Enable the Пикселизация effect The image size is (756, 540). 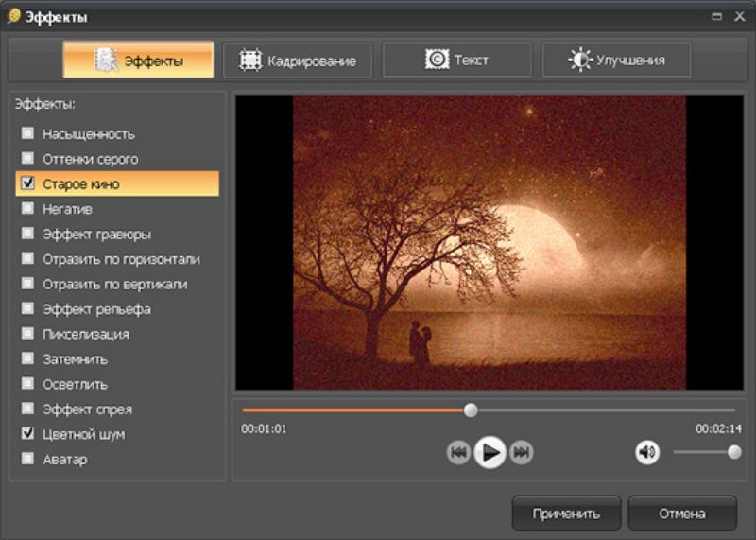[x=28, y=333]
